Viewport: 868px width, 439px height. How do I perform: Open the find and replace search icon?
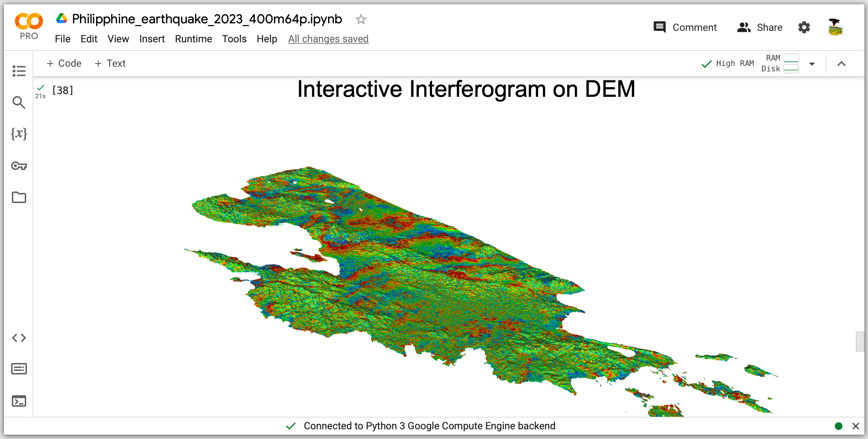19,103
